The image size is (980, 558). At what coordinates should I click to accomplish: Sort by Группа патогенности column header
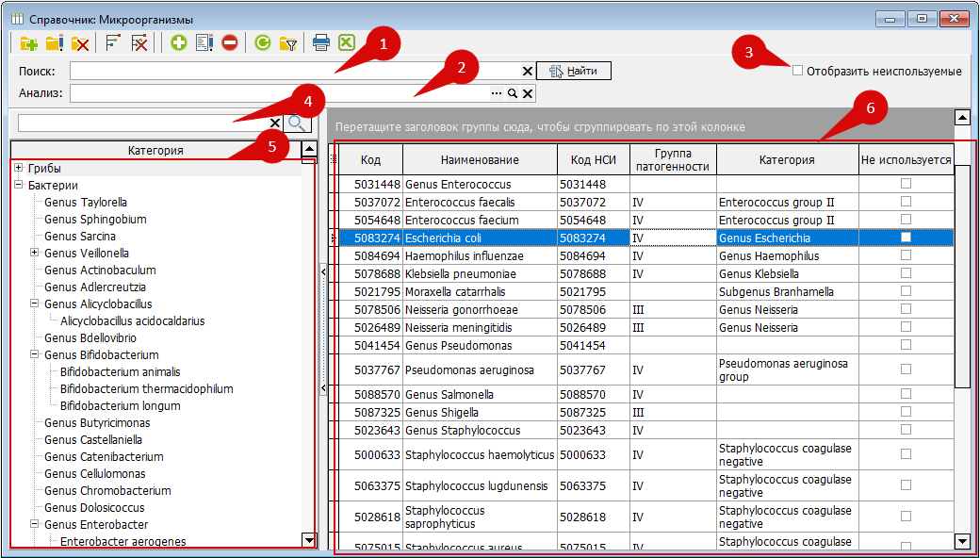click(673, 159)
